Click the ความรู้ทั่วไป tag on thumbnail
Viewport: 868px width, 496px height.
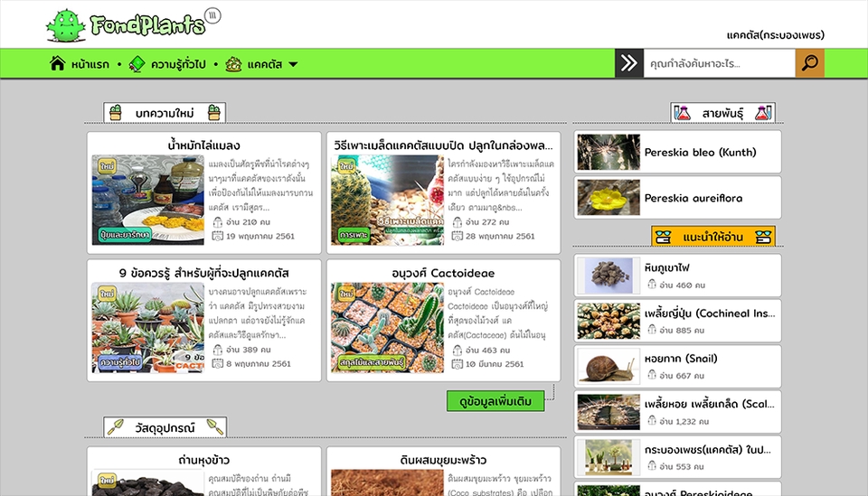pos(120,362)
